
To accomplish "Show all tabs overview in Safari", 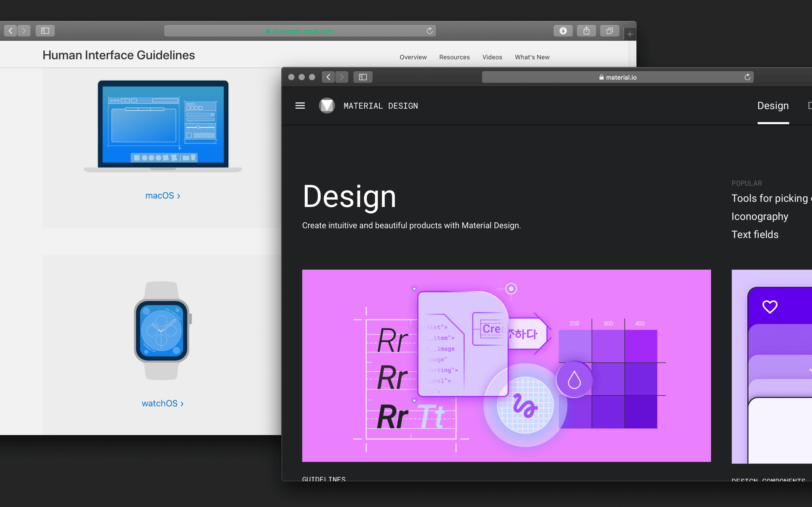I will point(609,31).
